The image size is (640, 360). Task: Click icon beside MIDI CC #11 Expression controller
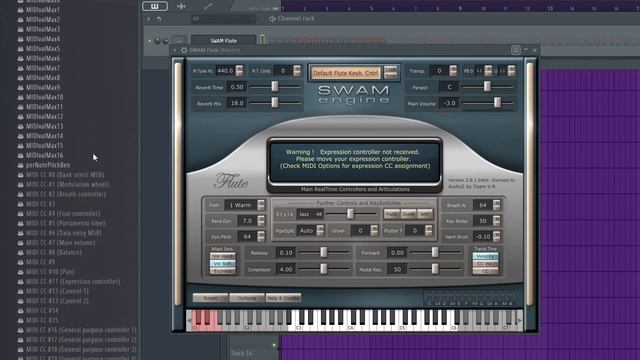pos(21,282)
